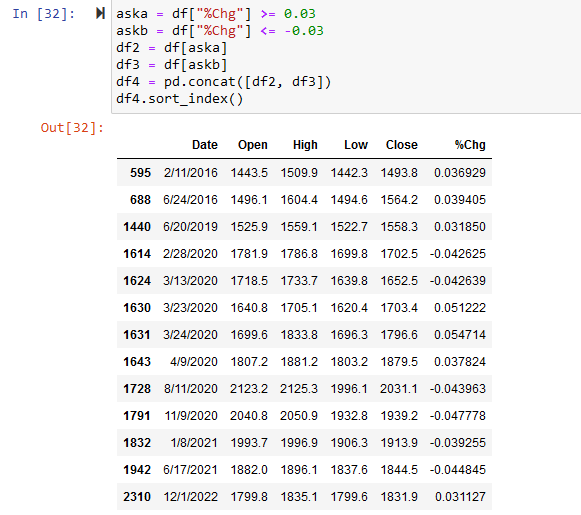This screenshot has width=581, height=515.
Task: Click the code line df3 = df[askb]
Action: point(172,65)
